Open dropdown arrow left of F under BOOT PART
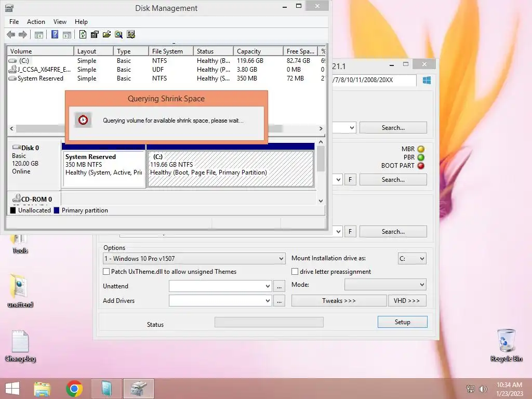Viewport: 532px width, 399px height. (x=338, y=179)
